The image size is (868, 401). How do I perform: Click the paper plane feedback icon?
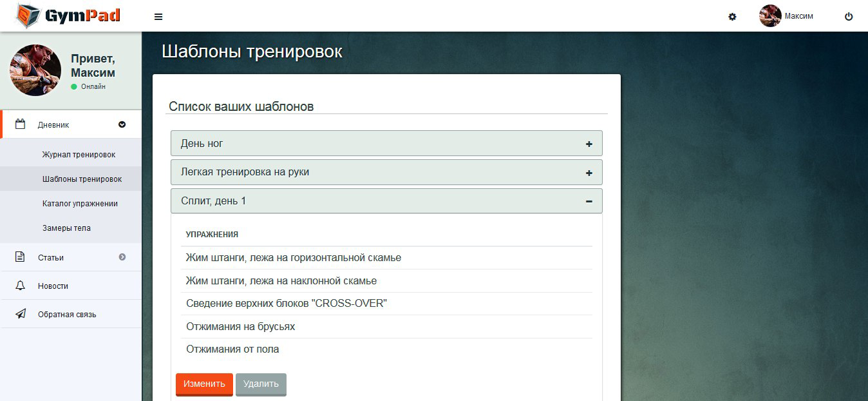pyautogui.click(x=20, y=314)
